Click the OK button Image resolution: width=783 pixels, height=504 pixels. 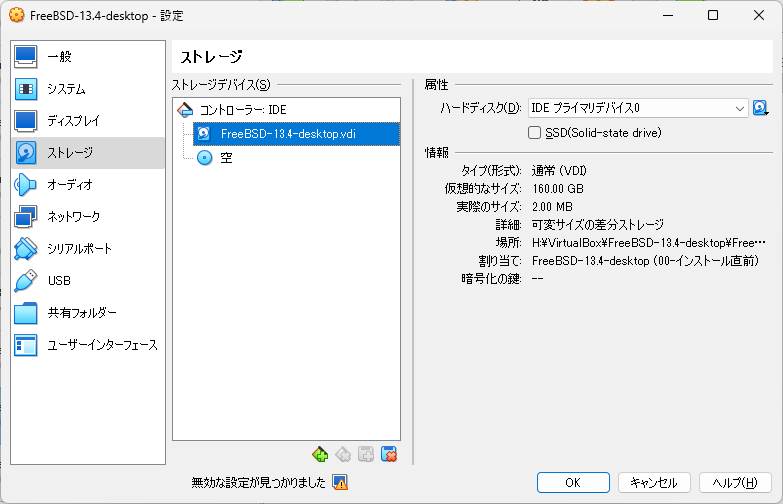pos(573,483)
